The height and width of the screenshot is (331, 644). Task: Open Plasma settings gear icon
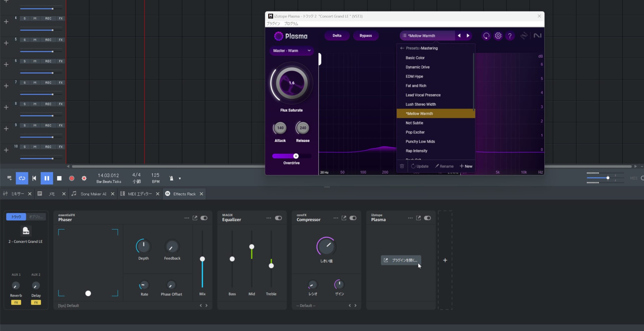coord(498,36)
